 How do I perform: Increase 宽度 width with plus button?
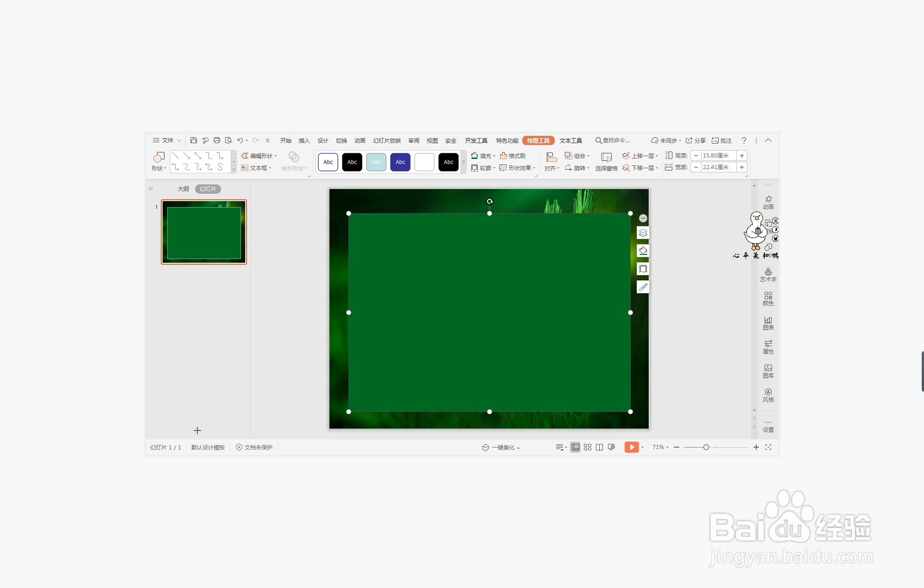(742, 167)
